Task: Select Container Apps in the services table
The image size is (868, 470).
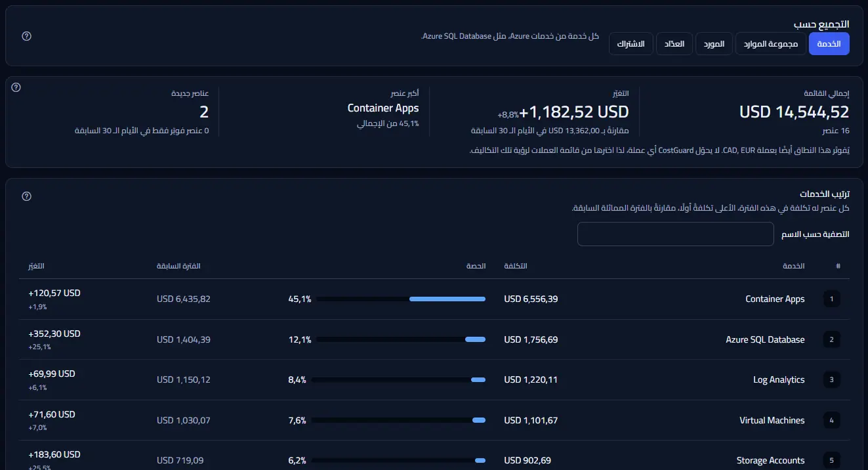Action: click(775, 299)
